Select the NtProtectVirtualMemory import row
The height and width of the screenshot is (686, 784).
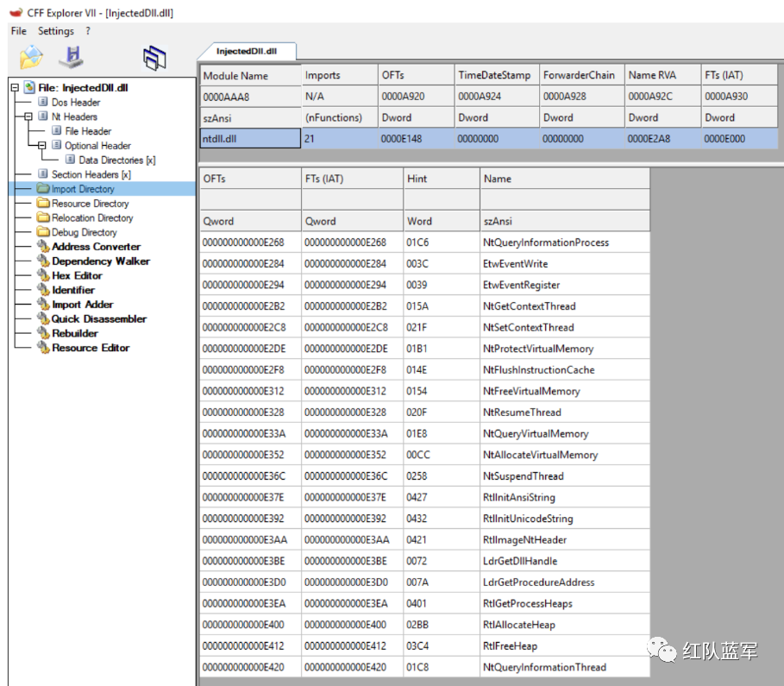(x=424, y=349)
